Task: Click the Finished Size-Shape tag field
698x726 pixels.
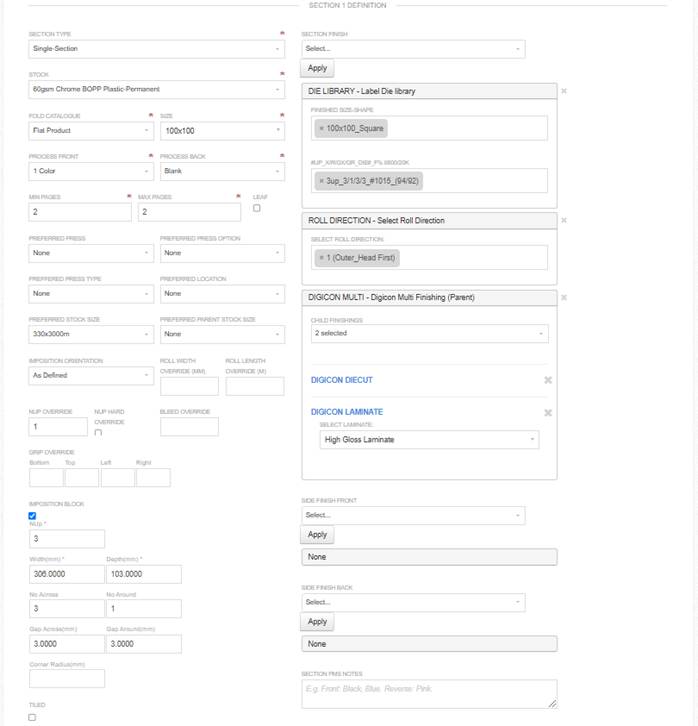Action: [429, 128]
